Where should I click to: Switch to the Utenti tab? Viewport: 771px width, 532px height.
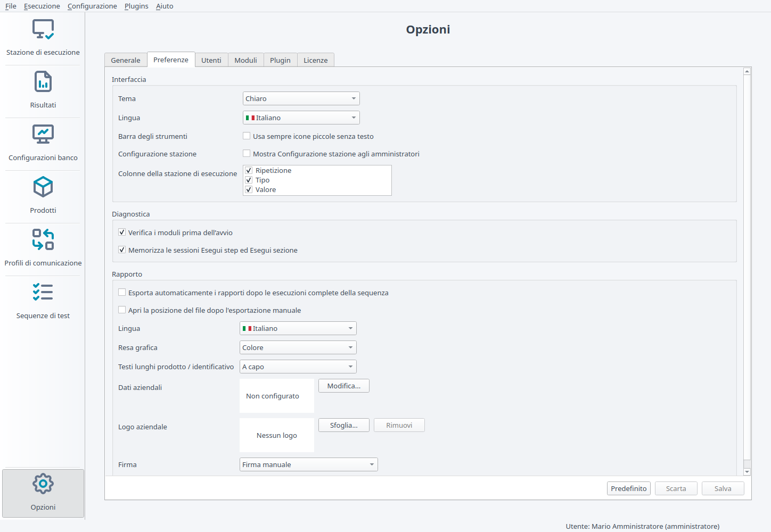211,60
